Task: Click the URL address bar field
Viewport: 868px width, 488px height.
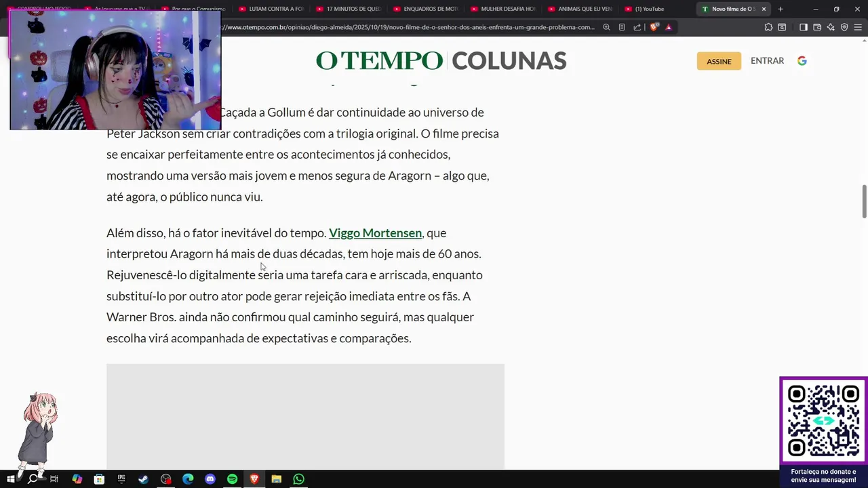Action: [x=407, y=27]
